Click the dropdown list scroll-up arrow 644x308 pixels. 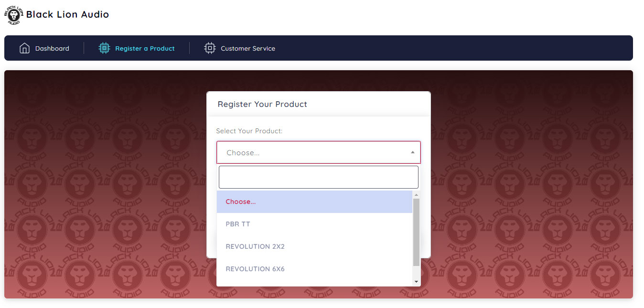416,195
